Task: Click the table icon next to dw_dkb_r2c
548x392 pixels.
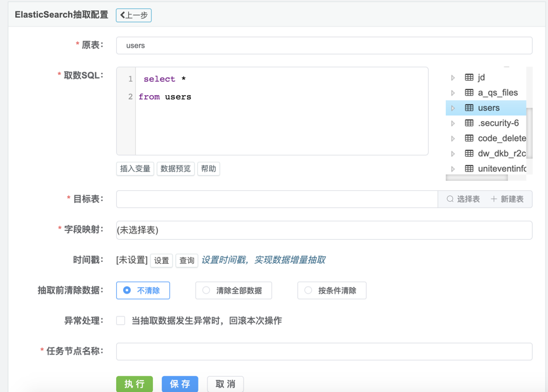Action: click(469, 154)
